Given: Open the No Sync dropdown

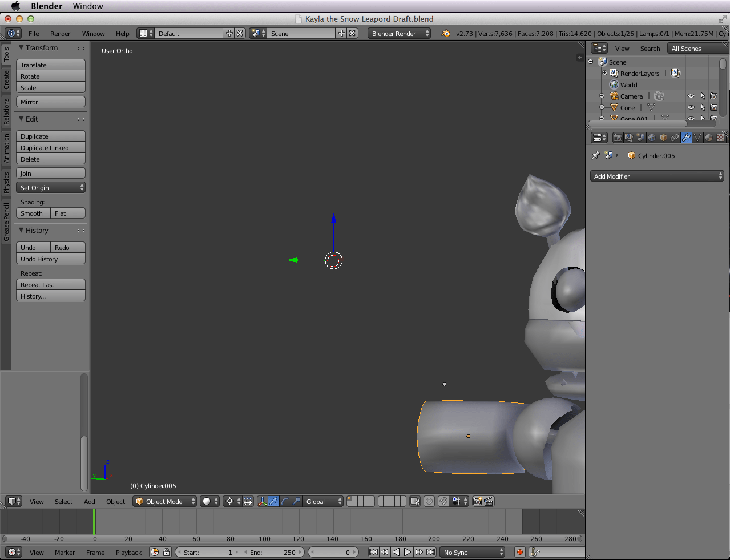Looking at the screenshot, I should tap(473, 552).
